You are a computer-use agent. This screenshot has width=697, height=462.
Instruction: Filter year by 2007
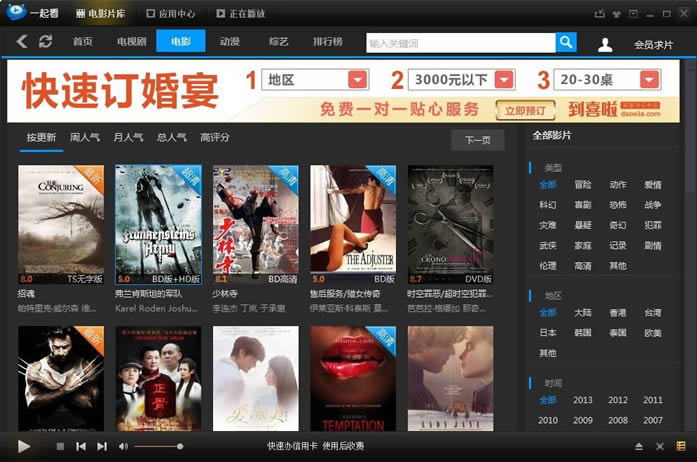[653, 420]
